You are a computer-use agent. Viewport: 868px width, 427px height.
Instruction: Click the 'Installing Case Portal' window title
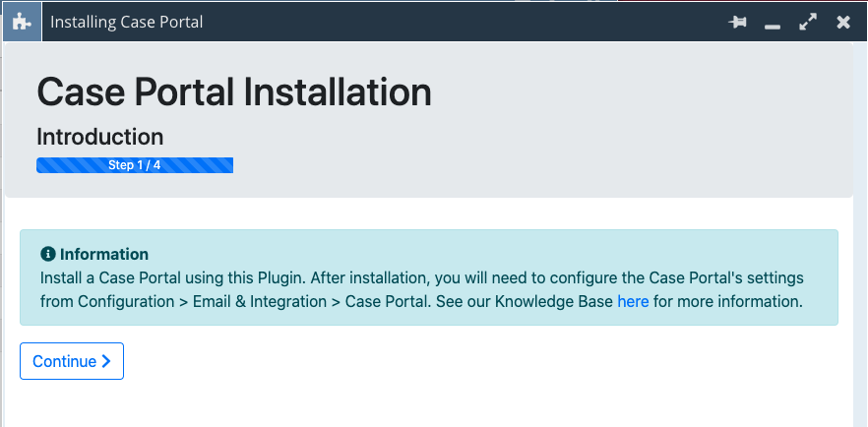click(126, 22)
